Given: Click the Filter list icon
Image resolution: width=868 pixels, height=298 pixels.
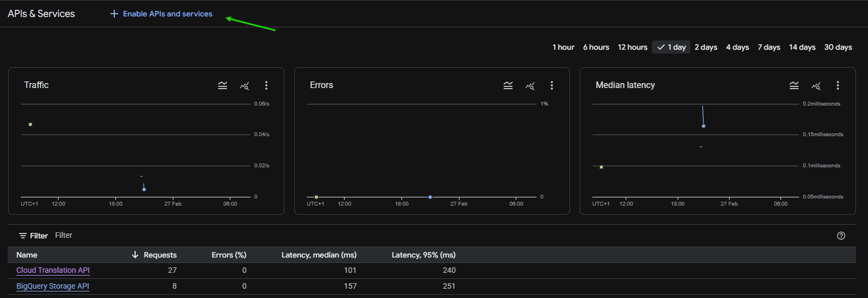Looking at the screenshot, I should [x=23, y=236].
